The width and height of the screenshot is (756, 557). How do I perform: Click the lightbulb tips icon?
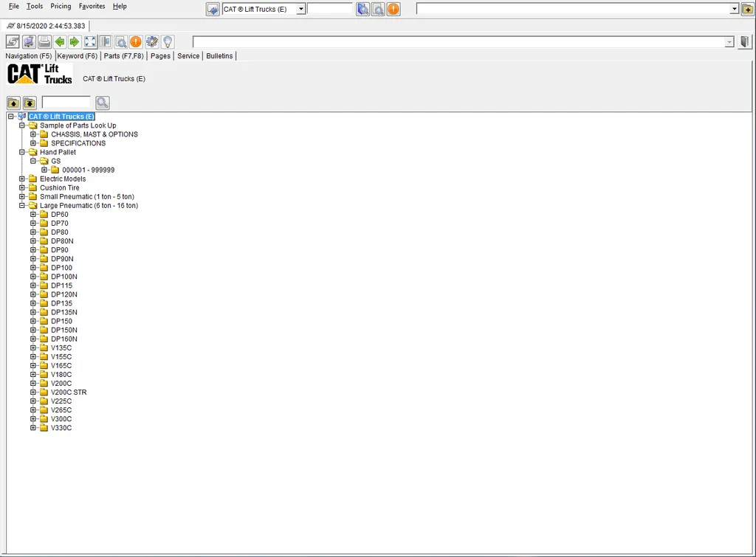tap(168, 42)
